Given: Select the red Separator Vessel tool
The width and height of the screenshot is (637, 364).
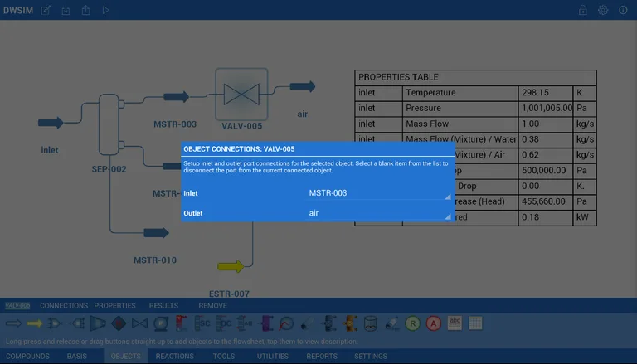Looking at the screenshot, I should tap(182, 323).
